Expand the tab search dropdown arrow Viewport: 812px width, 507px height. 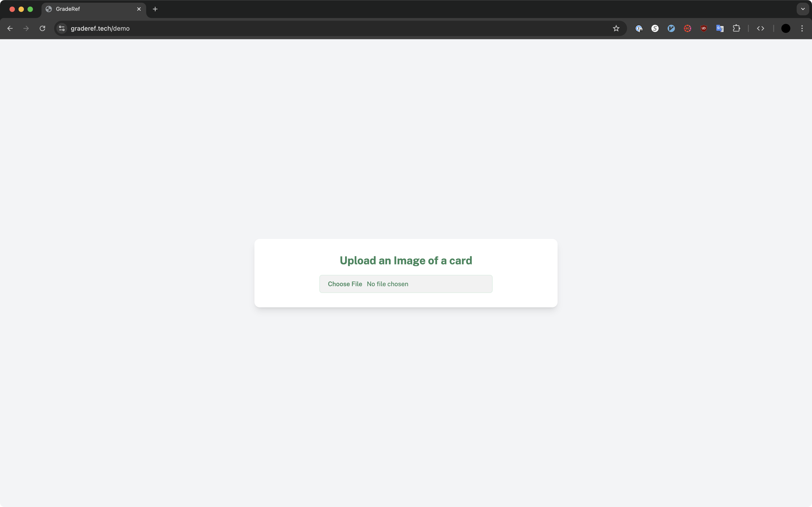[803, 9]
